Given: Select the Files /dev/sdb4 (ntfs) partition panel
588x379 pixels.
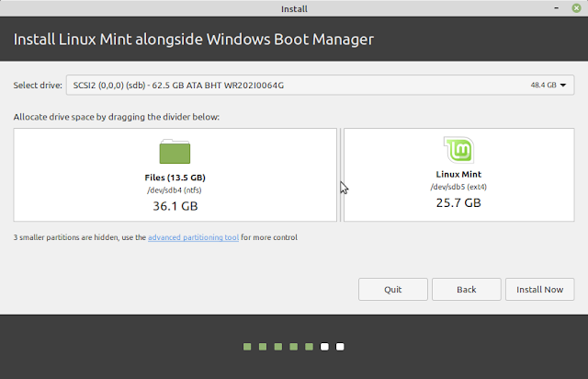Looking at the screenshot, I should click(x=175, y=175).
